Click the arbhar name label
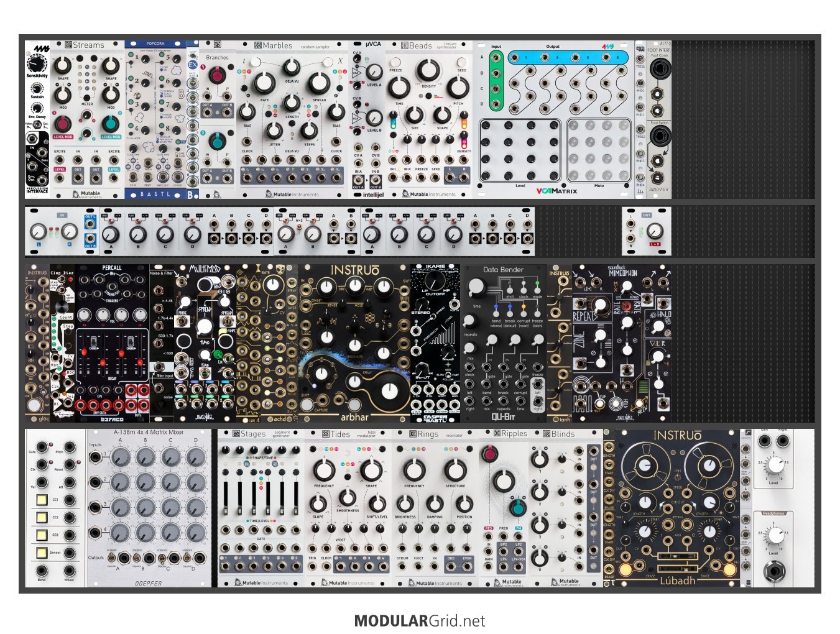 354,416
